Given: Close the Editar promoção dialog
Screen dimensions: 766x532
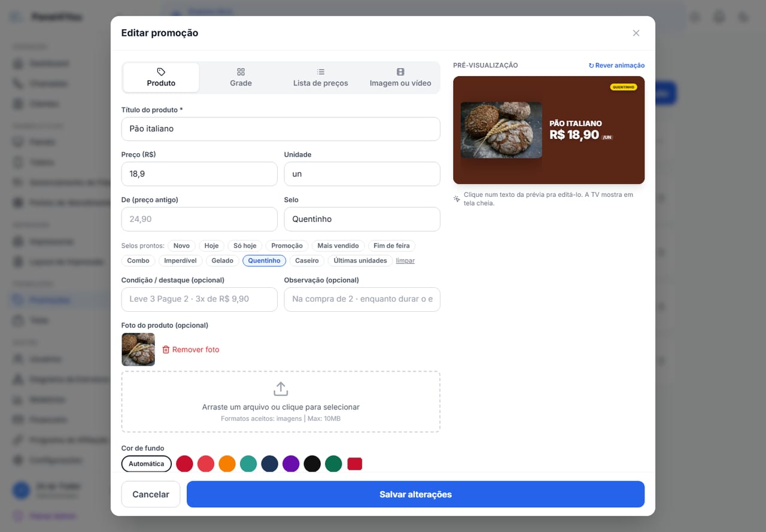Looking at the screenshot, I should [636, 33].
